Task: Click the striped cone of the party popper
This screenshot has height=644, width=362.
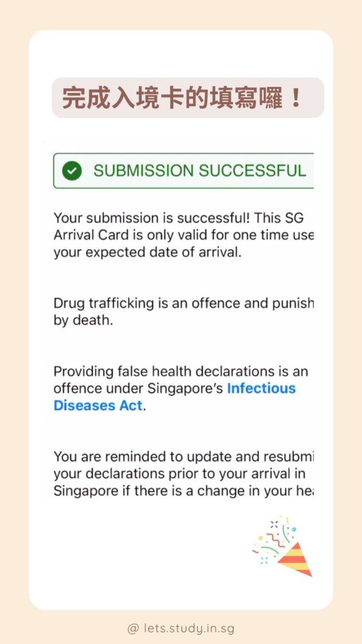Action: (x=295, y=559)
